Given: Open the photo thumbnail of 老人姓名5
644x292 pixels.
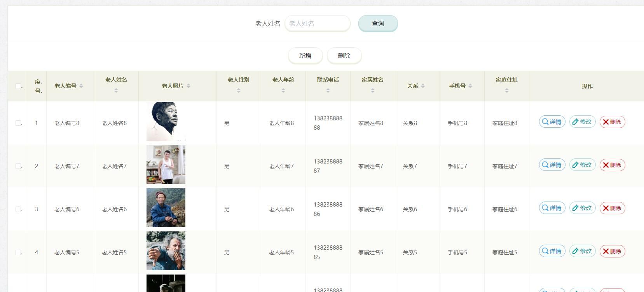Looking at the screenshot, I should click(166, 251).
